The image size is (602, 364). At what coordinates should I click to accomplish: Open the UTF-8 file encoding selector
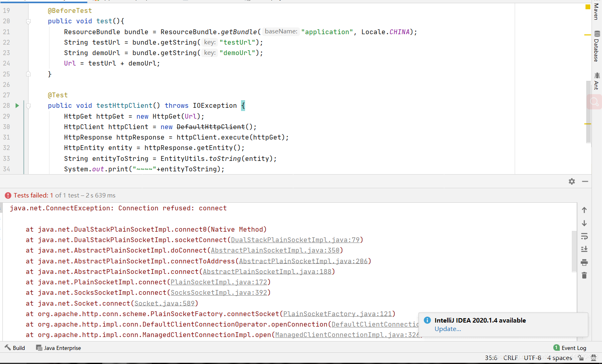[x=532, y=358]
